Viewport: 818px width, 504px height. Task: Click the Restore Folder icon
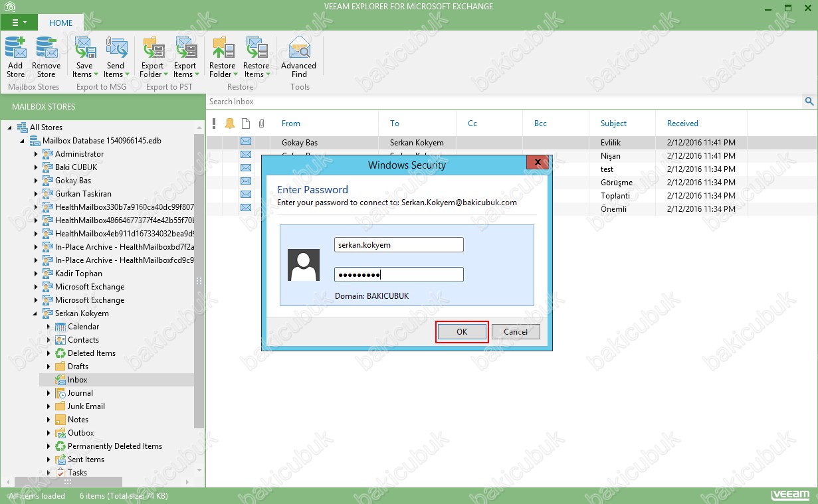click(223, 48)
